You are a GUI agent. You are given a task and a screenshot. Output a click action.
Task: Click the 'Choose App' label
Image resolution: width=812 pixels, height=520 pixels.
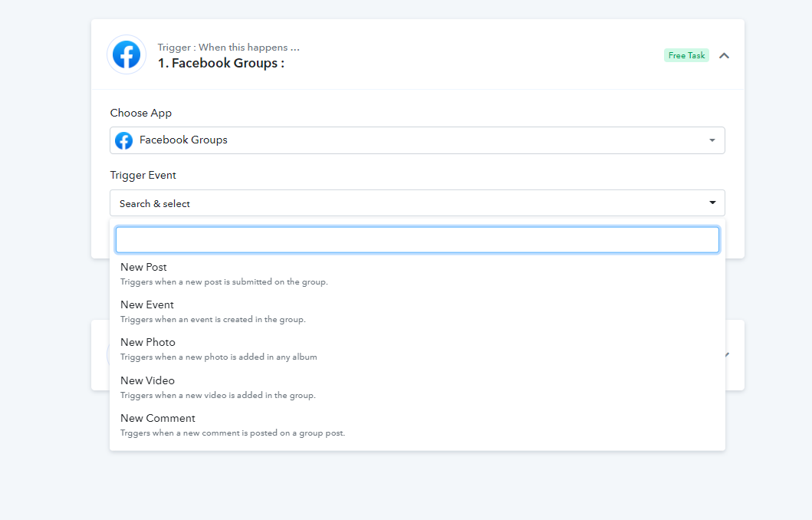[141, 113]
